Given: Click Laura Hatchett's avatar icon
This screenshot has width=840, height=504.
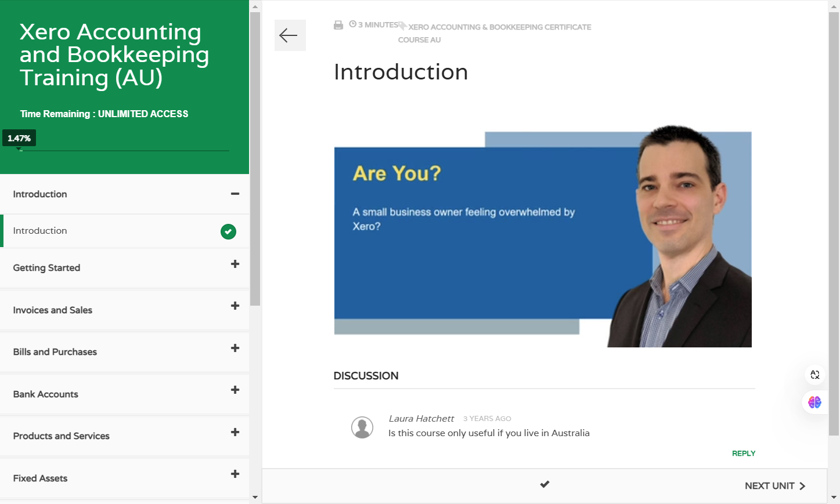Looking at the screenshot, I should pos(362,427).
